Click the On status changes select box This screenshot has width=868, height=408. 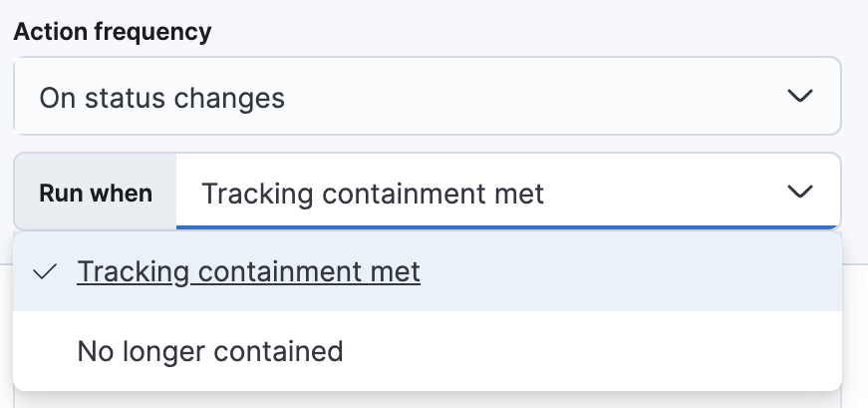[x=427, y=97]
